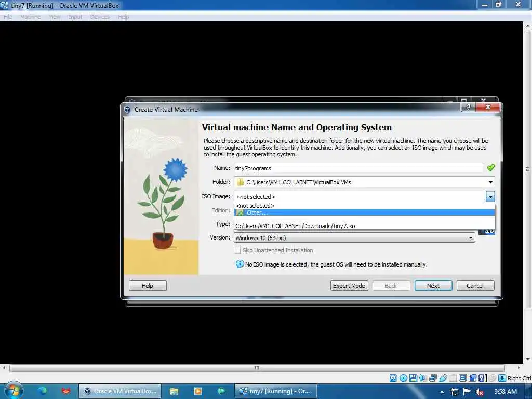Viewport: 532px width, 399px height.
Task: Click the horizontal scrollbar thumb
Action: point(257,368)
